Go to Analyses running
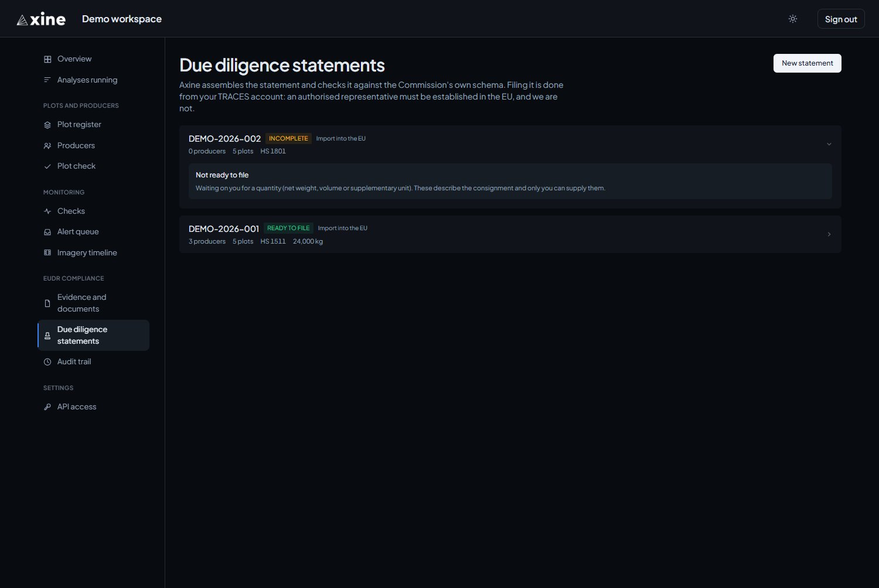Viewport: 879px width, 588px height. pyautogui.click(x=93, y=80)
